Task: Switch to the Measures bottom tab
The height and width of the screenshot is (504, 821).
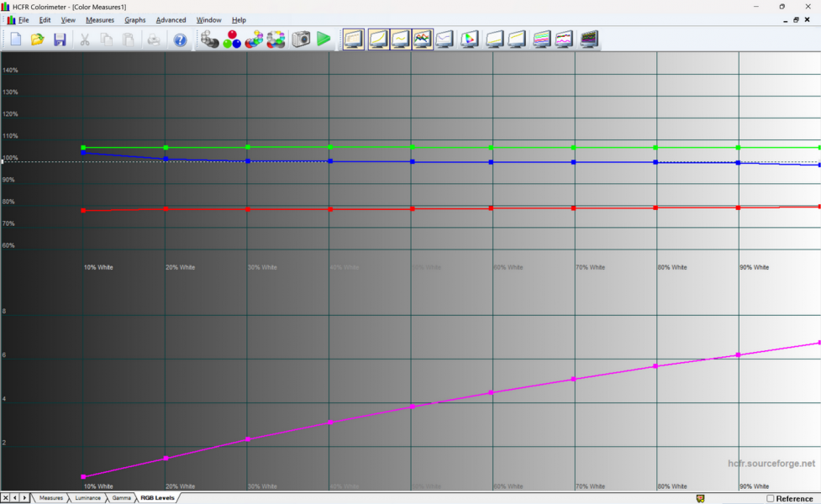Action: point(50,498)
